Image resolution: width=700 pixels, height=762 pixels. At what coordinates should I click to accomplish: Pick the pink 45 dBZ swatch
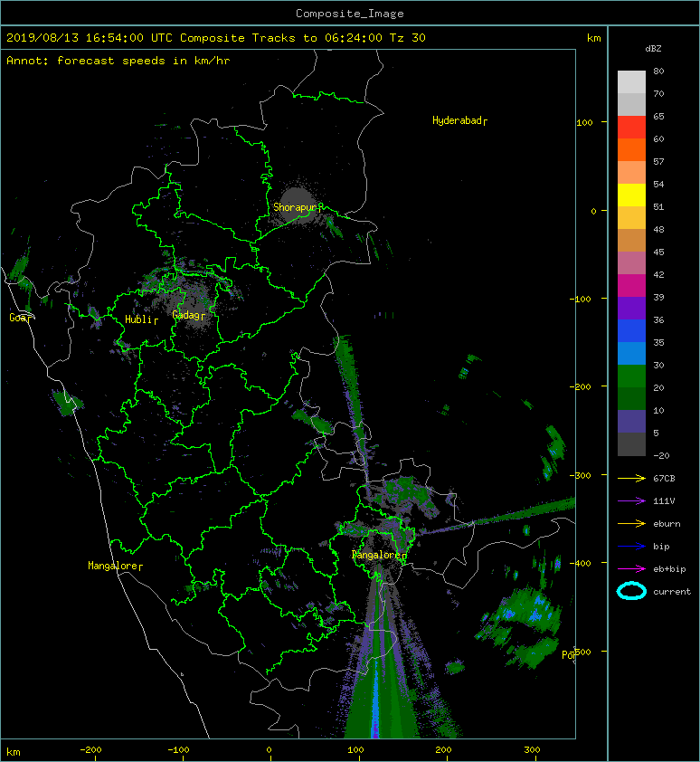631,262
